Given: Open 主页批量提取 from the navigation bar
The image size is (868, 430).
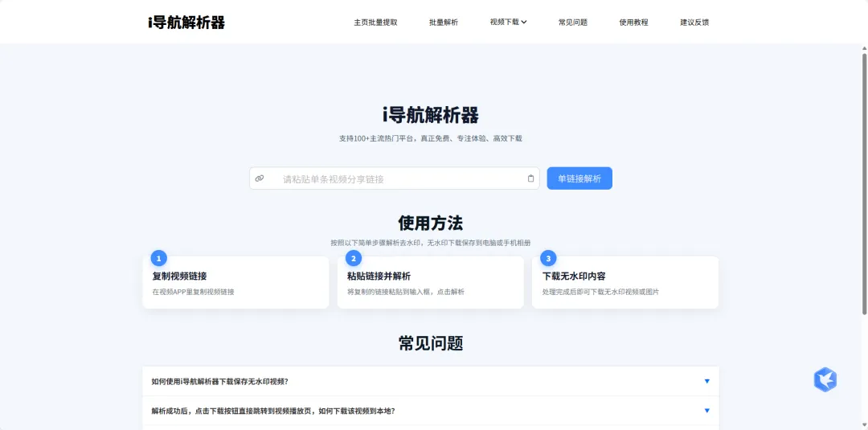Looking at the screenshot, I should [375, 23].
